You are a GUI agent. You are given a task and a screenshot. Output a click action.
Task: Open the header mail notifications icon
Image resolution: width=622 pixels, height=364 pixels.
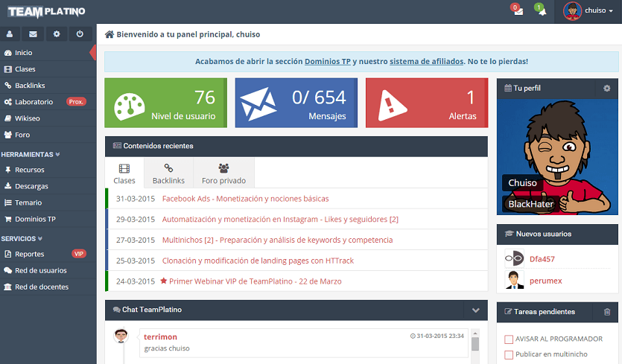pos(517,10)
